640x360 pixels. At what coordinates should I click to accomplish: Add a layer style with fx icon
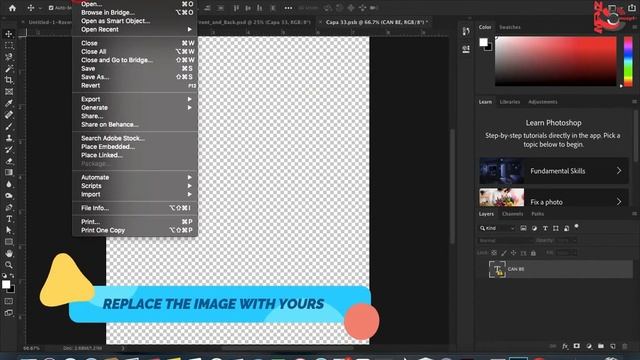click(565, 346)
